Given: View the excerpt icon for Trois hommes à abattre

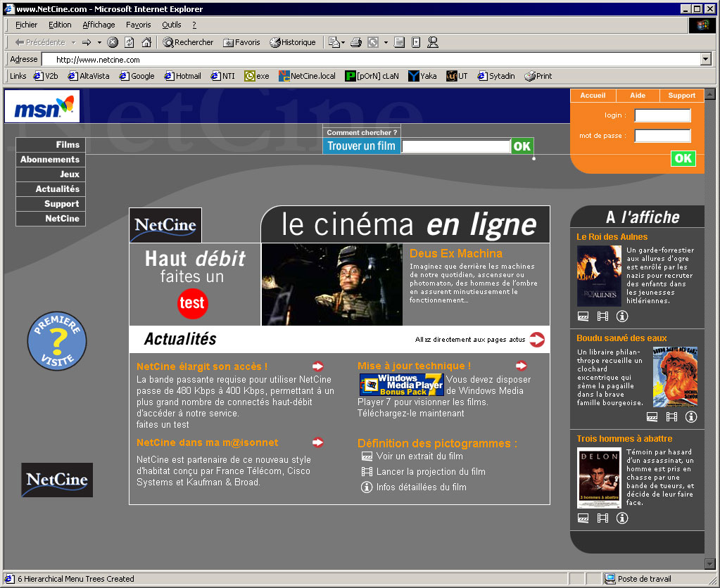Looking at the screenshot, I should pos(583,518).
